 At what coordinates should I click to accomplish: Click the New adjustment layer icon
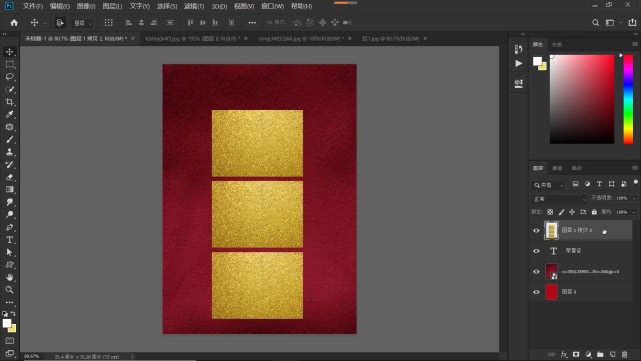pos(588,354)
